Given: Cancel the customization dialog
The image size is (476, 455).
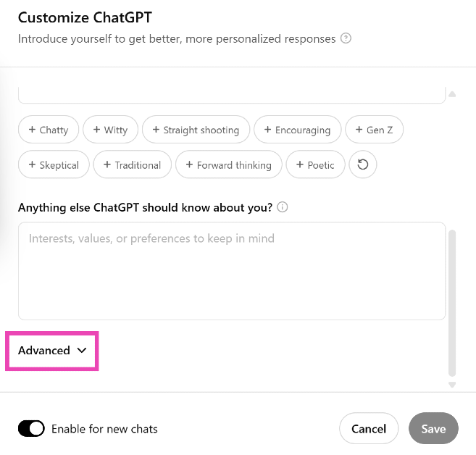Looking at the screenshot, I should (368, 429).
